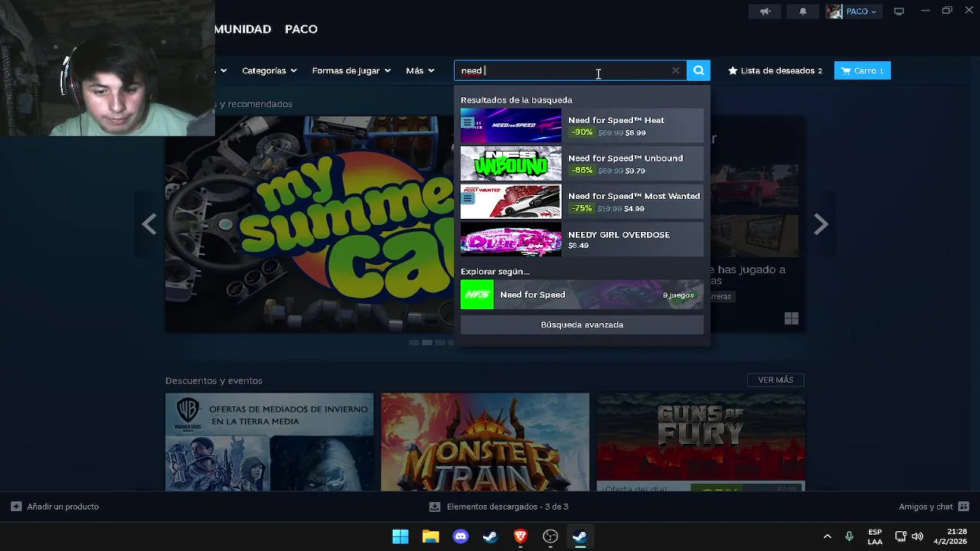This screenshot has height=551, width=980.
Task: Open the PACO account dropdown
Action: click(x=861, y=11)
